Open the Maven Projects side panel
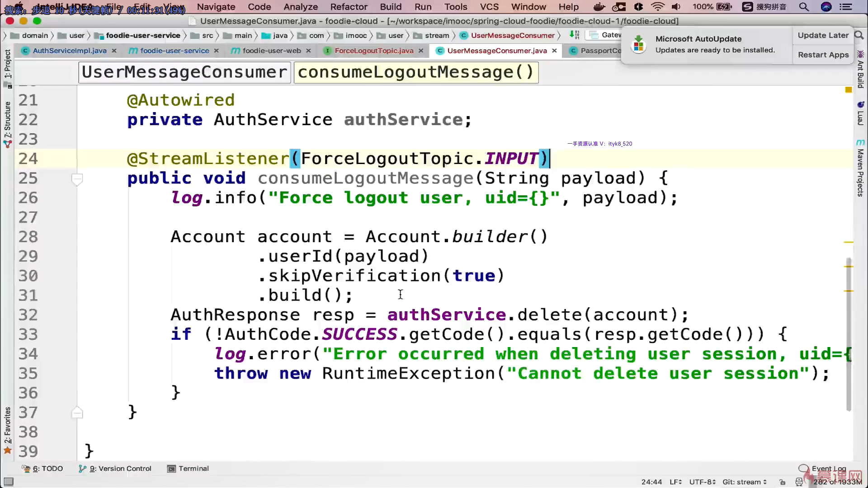The image size is (868, 488). pyautogui.click(x=860, y=169)
